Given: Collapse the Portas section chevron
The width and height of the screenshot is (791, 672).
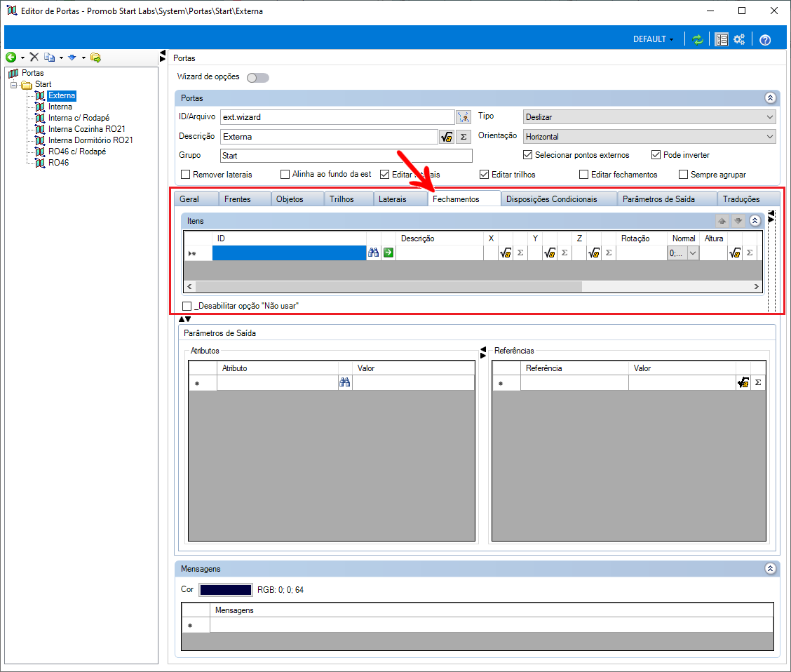Looking at the screenshot, I should pyautogui.click(x=770, y=98).
